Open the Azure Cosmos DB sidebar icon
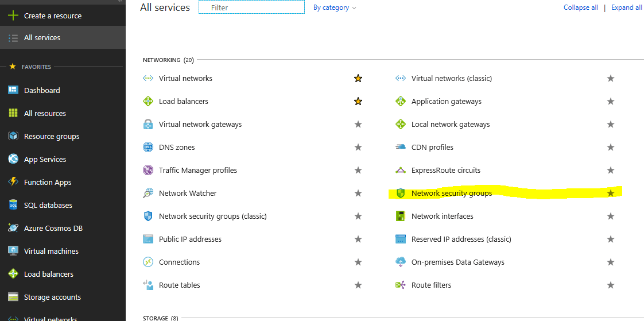The image size is (644, 321). tap(13, 228)
